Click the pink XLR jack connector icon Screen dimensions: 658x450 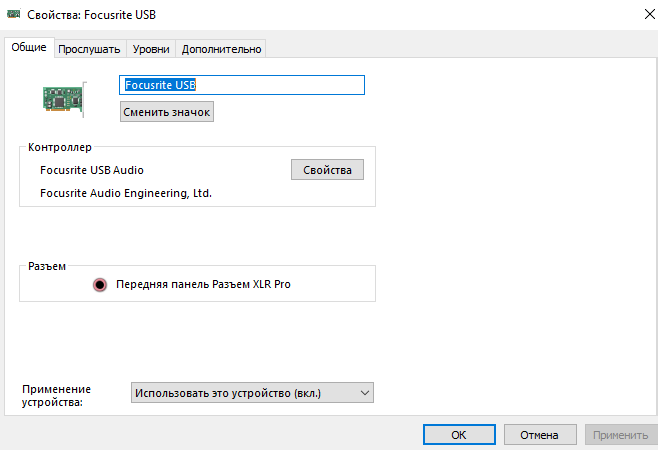coord(99,284)
